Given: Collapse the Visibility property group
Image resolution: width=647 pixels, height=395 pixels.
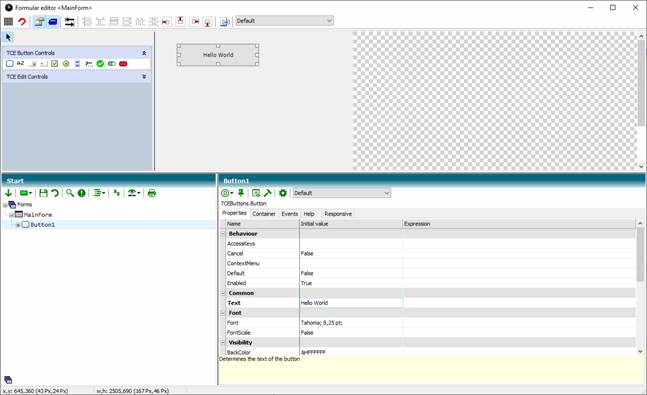Looking at the screenshot, I should tap(223, 343).
